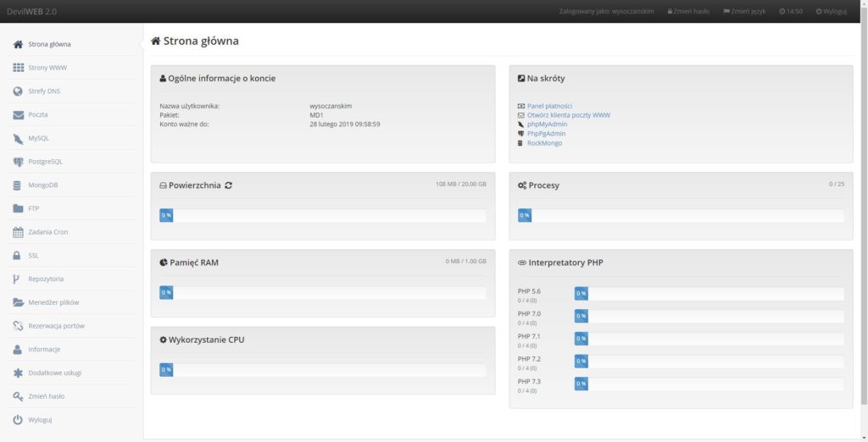The image size is (868, 442).
Task: Click Zalogowany jako: wysoczanskim text
Action: coord(606,11)
